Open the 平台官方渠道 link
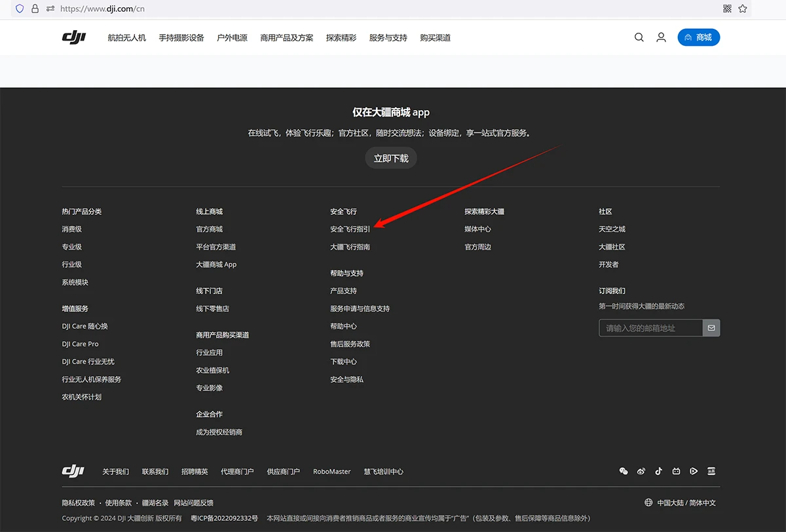The image size is (786, 532). click(x=216, y=247)
